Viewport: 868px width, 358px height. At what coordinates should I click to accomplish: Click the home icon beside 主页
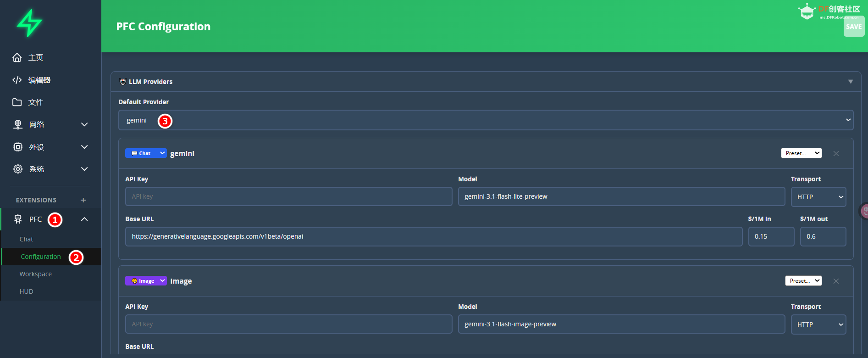(17, 57)
